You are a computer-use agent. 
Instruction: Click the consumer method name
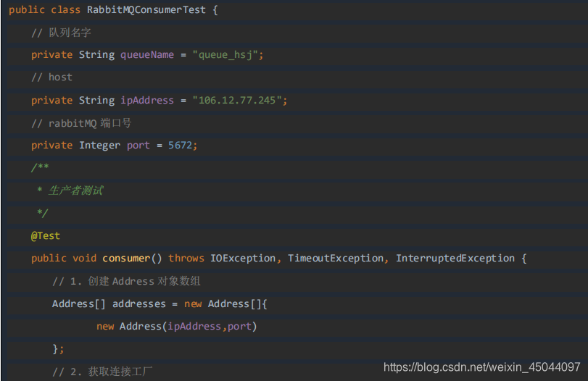click(126, 259)
